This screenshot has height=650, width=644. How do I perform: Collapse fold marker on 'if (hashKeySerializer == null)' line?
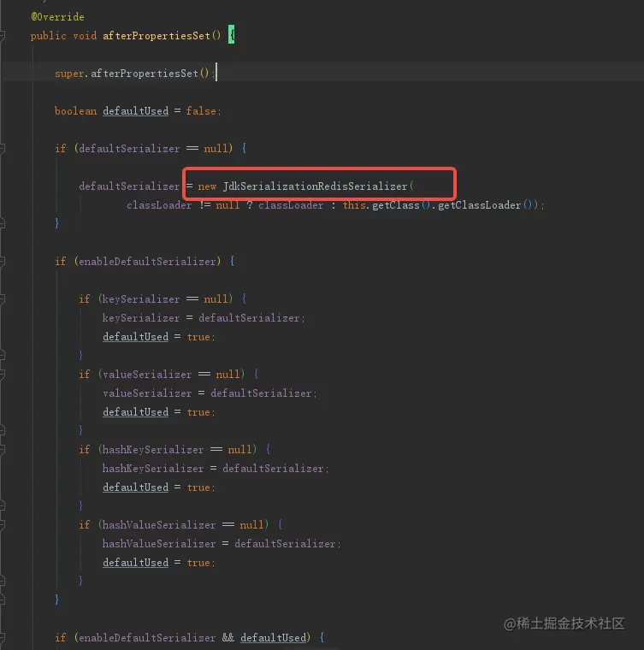[x=2, y=449]
